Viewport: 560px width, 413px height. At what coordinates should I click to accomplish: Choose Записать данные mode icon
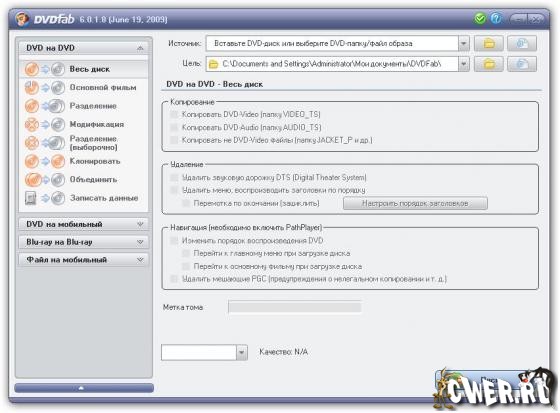click(45, 198)
